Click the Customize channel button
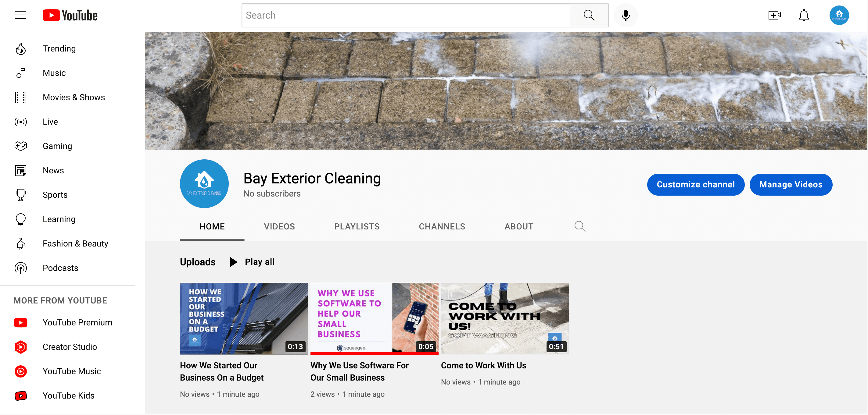Screen dimensions: 868x415 pos(695,184)
